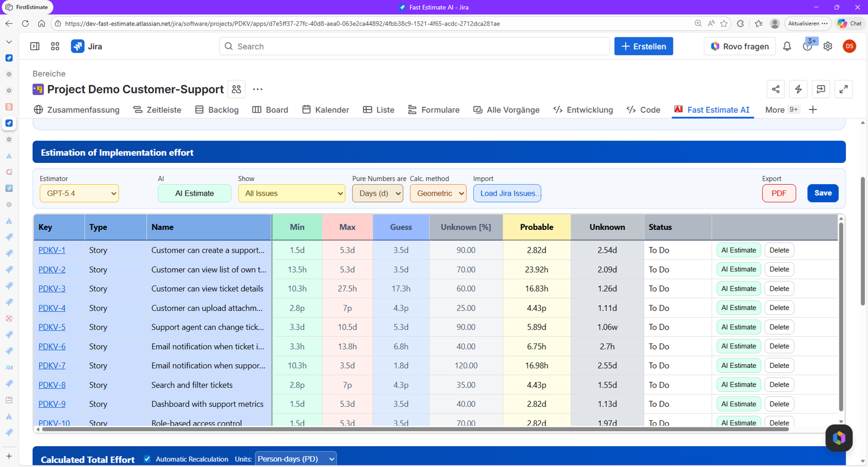868x467 pixels.
Task: Toggle Automatic Recalculation checkbox
Action: point(147,459)
